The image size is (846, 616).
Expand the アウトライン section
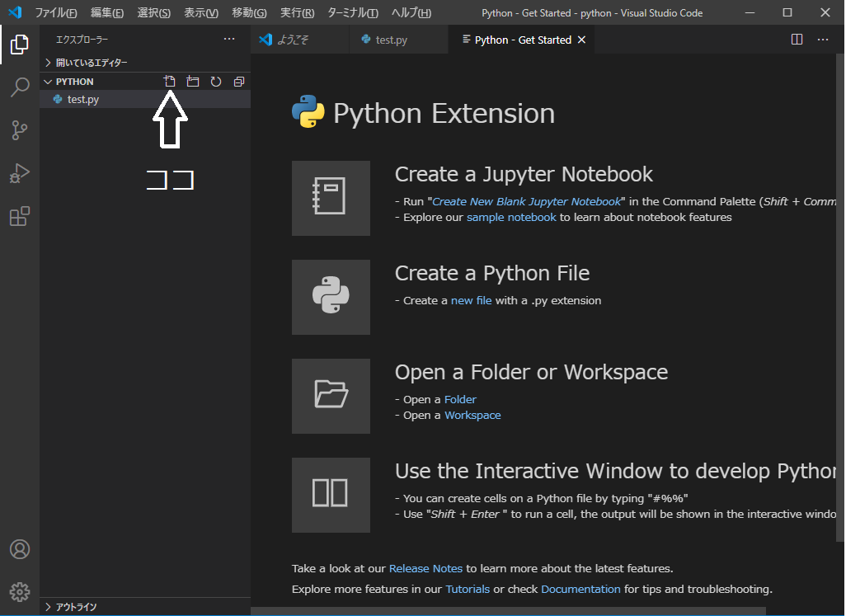[x=71, y=607]
